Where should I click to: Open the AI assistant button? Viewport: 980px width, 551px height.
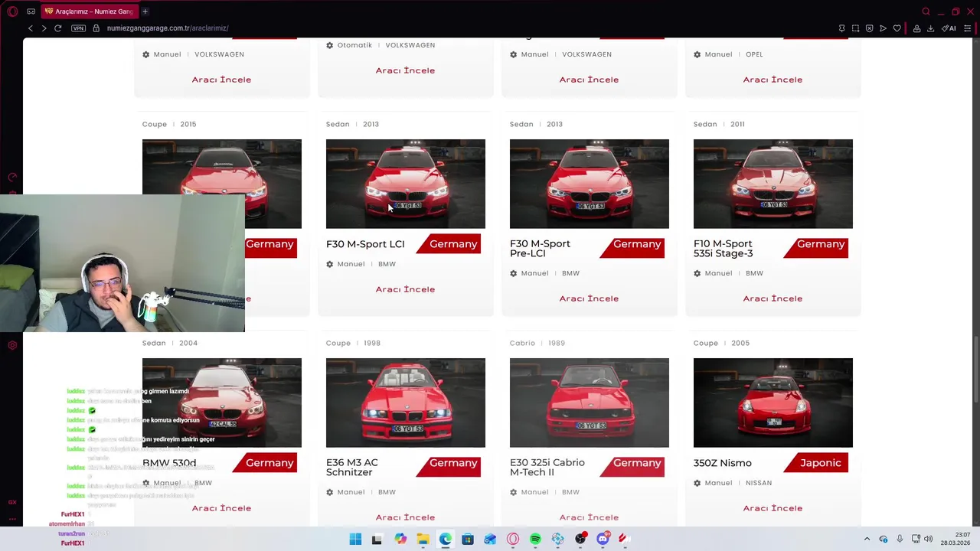coord(949,28)
